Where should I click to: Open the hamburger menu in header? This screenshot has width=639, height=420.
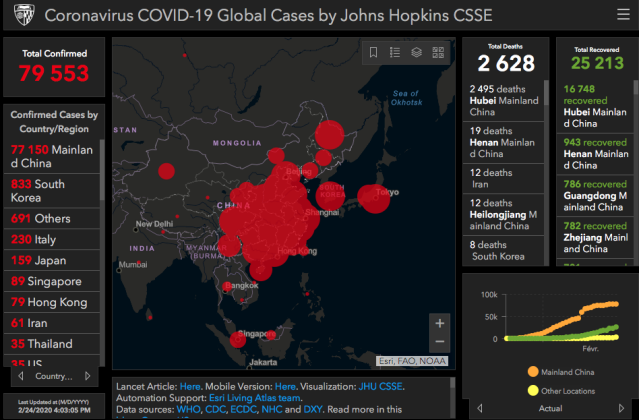coord(623,15)
